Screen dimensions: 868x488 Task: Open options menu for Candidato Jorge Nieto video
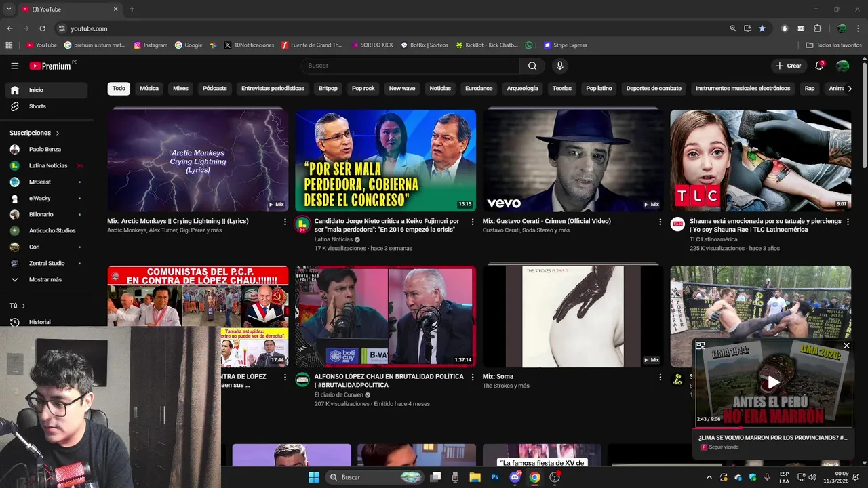473,222
